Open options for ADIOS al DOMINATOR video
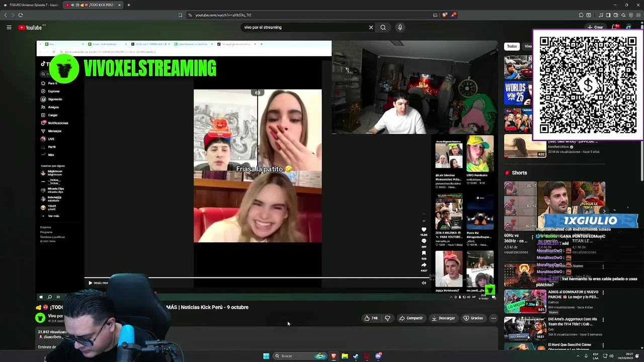The height and width of the screenshot is (362, 644). click(x=603, y=293)
